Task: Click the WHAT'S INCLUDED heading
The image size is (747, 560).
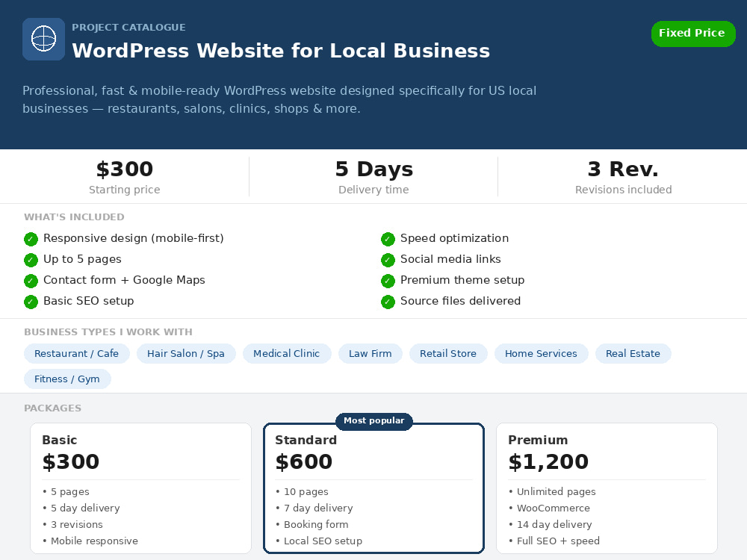Action: pyautogui.click(x=74, y=217)
